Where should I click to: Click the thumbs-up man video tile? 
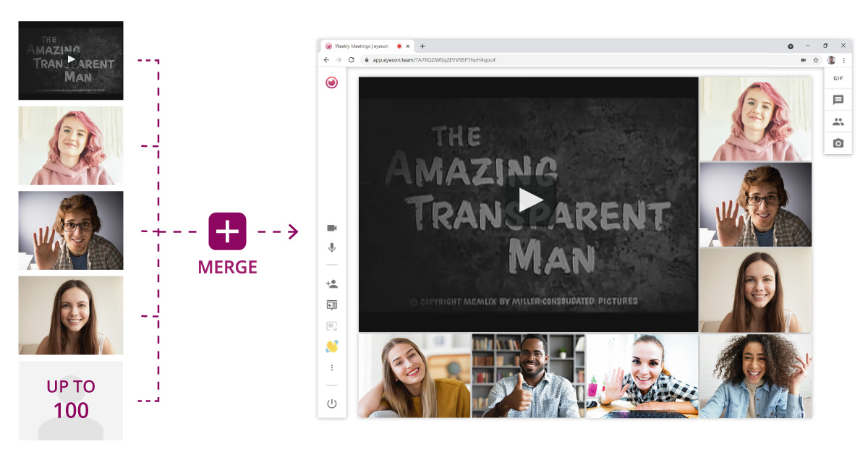coord(528,375)
